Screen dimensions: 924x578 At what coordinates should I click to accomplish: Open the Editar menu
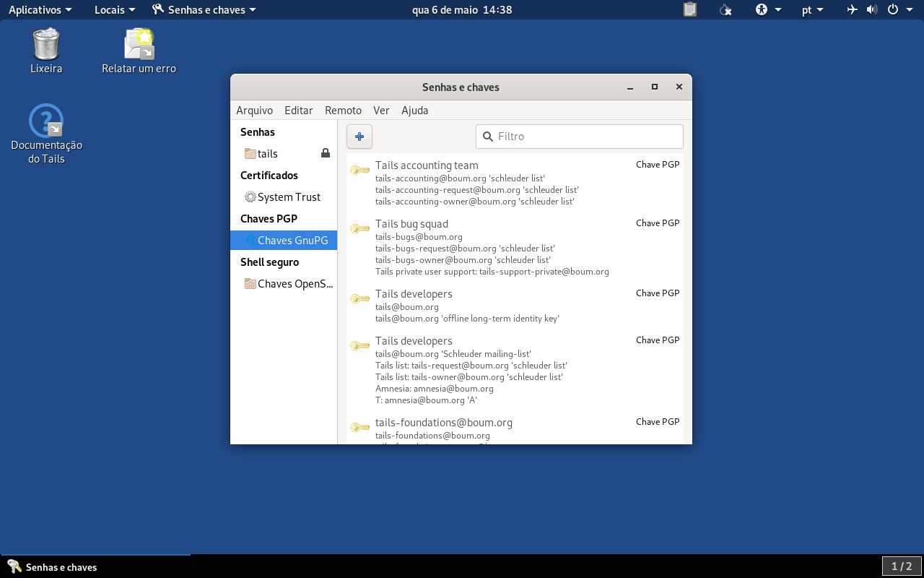click(x=298, y=111)
